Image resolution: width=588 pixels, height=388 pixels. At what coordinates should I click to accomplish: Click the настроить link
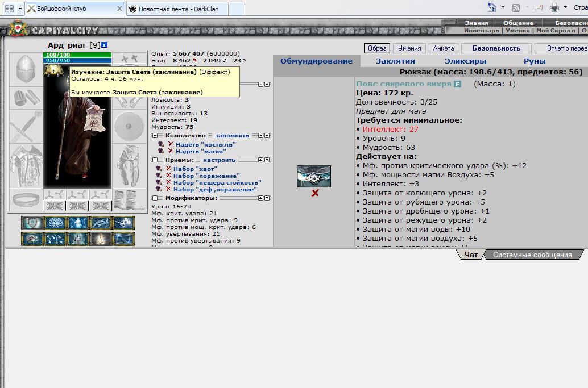220,160
